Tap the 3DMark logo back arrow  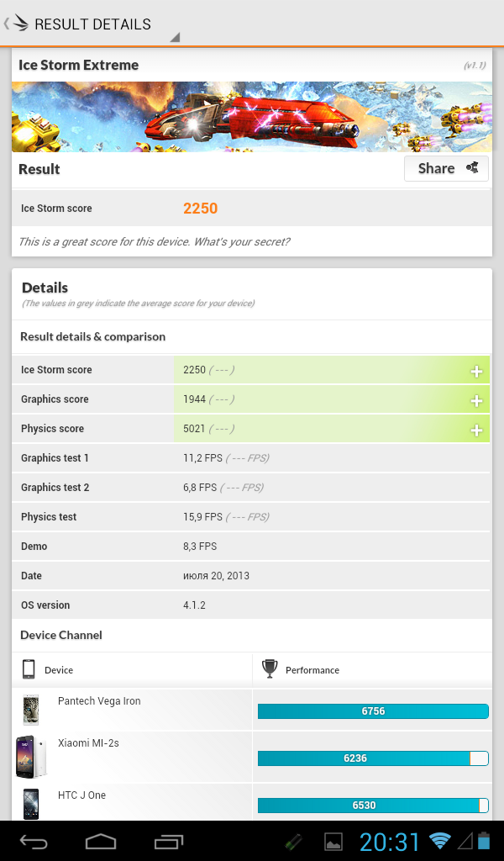pos(15,24)
